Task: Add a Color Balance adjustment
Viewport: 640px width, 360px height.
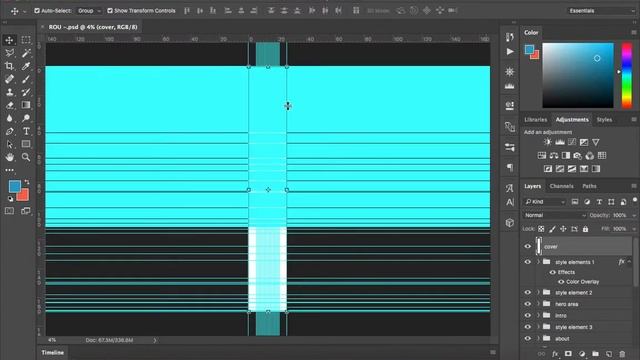Action: click(x=554, y=156)
